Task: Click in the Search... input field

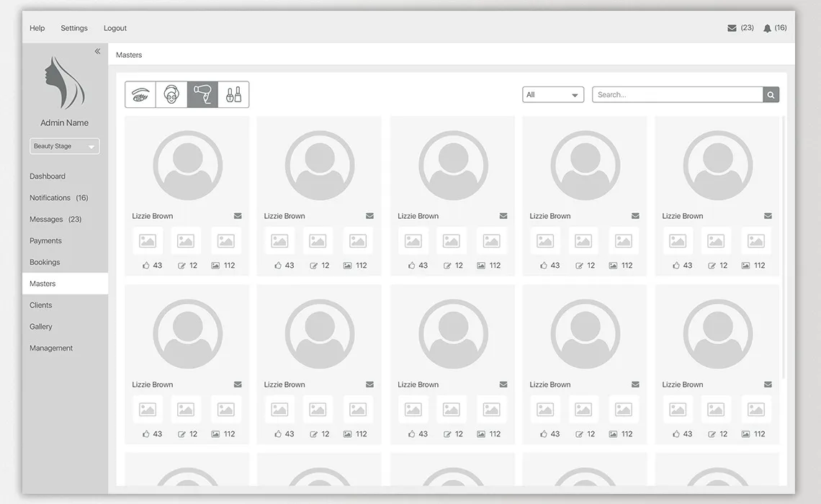Action: [678, 95]
